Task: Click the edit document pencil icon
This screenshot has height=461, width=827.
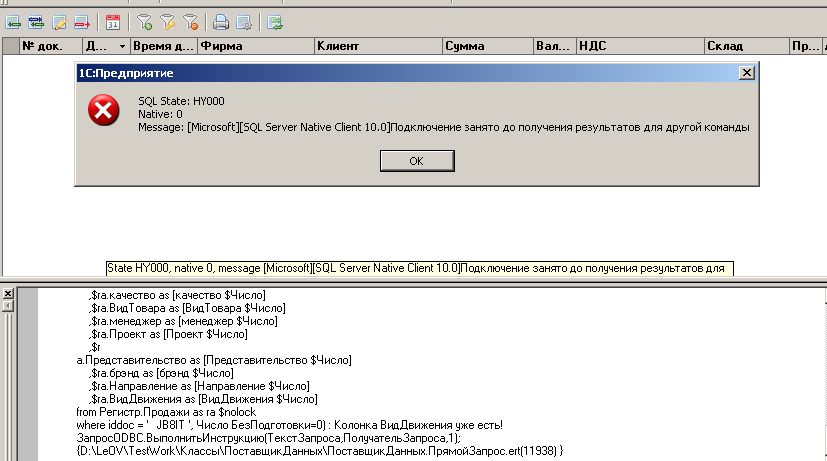Action: [59, 21]
